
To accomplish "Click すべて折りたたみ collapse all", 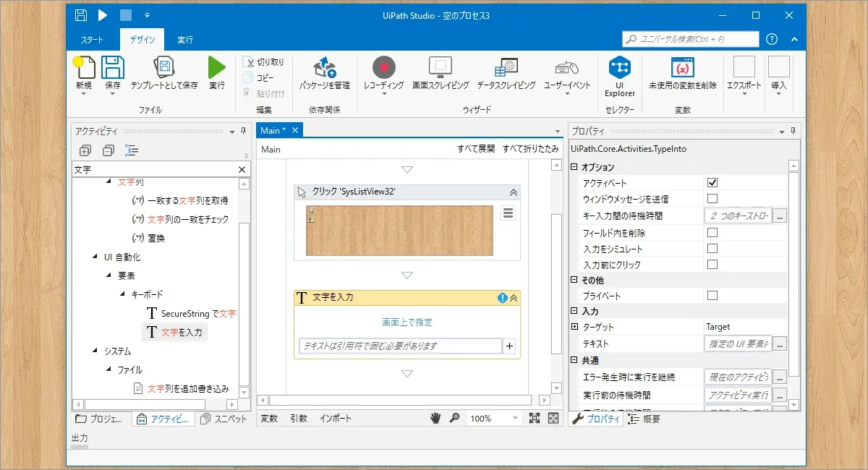I will [x=531, y=149].
